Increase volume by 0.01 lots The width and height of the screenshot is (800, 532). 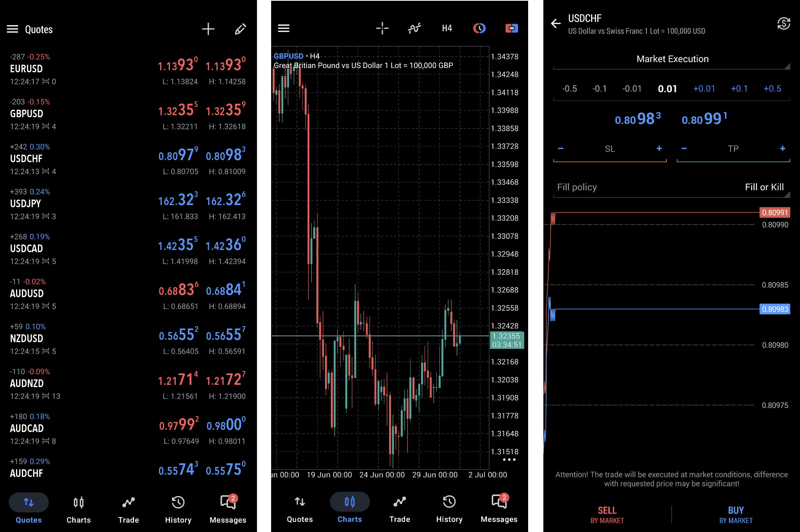click(704, 89)
